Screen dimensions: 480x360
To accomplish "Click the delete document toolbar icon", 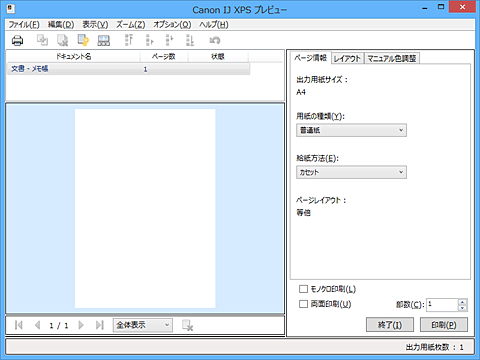I will [x=63, y=40].
